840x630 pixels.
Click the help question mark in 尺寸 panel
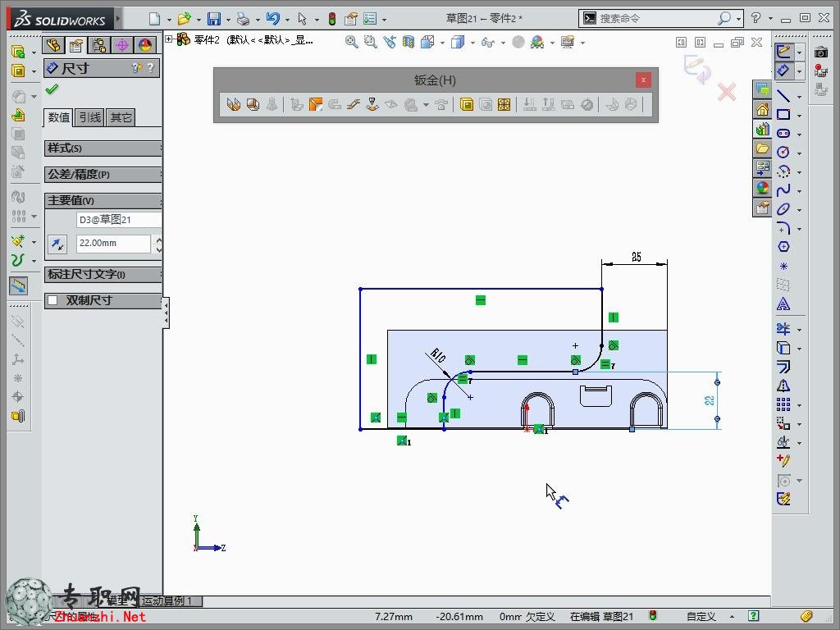[151, 67]
